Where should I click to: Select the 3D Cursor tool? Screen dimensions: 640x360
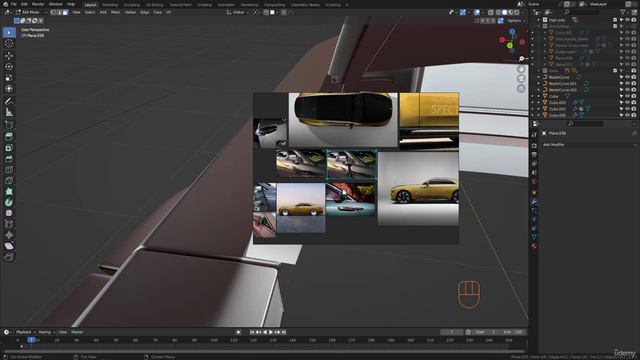9,44
